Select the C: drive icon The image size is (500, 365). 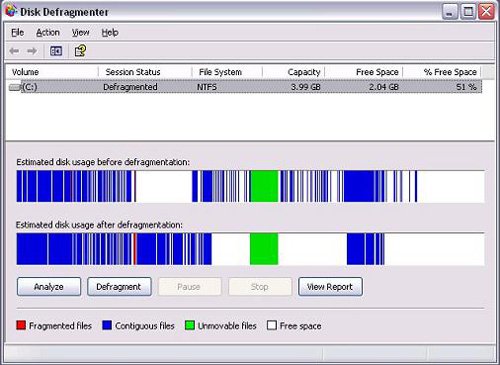pos(15,87)
